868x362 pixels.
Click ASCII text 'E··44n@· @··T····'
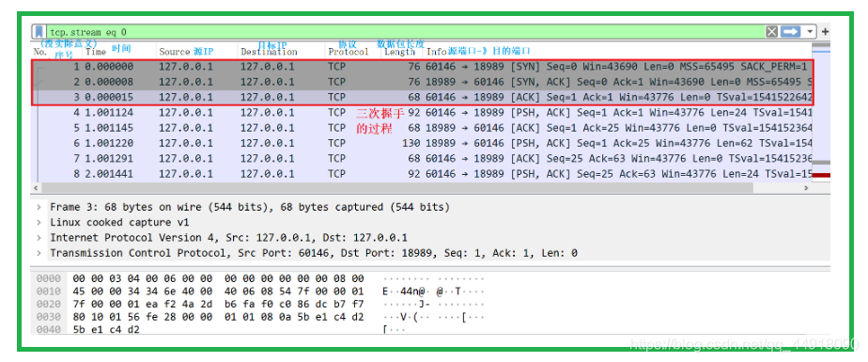click(433, 291)
